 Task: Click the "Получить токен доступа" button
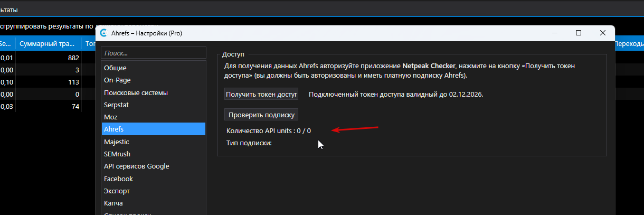261,95
